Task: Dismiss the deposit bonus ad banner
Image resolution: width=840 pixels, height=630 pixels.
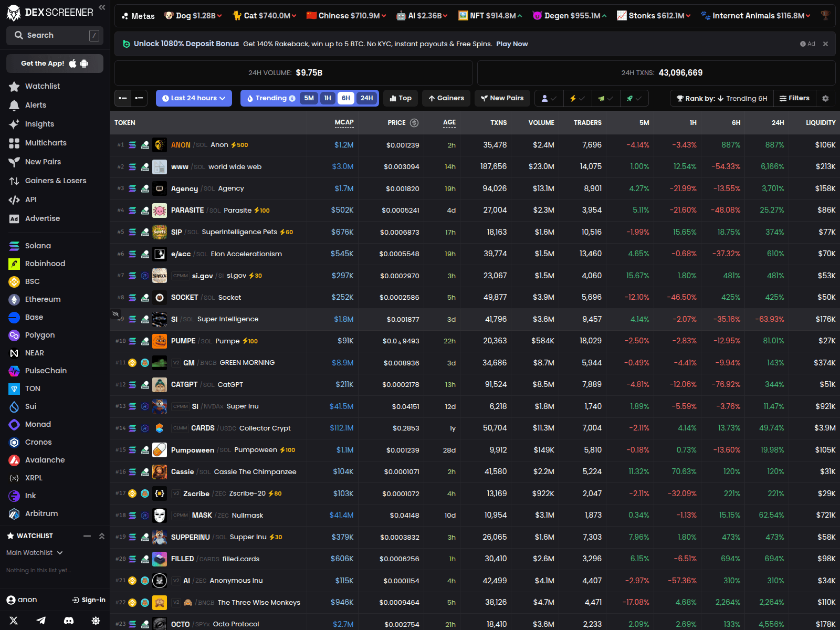Action: pyautogui.click(x=825, y=44)
